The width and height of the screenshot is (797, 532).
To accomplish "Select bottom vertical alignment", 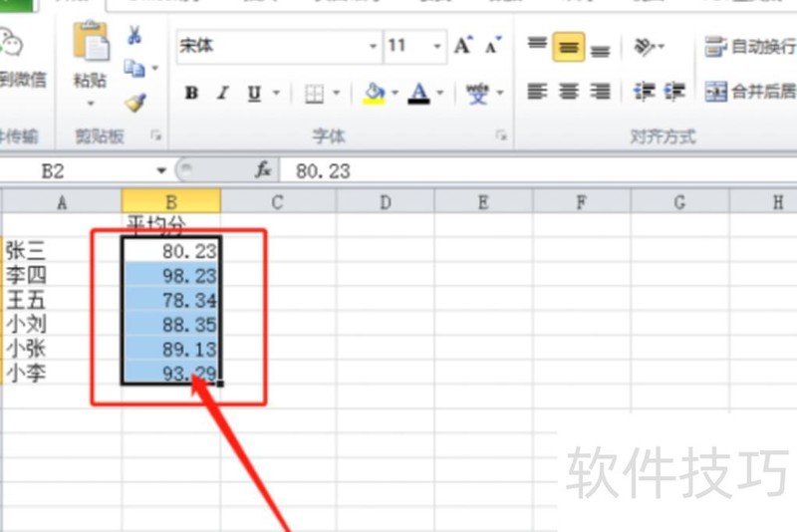I will pyautogui.click(x=601, y=51).
